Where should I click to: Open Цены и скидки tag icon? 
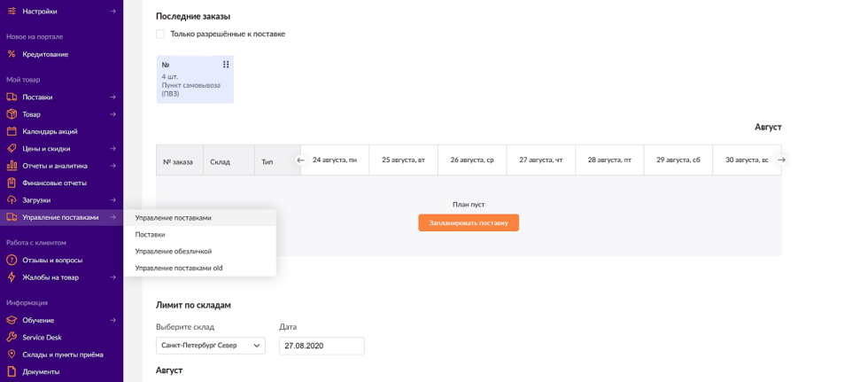[x=12, y=149]
